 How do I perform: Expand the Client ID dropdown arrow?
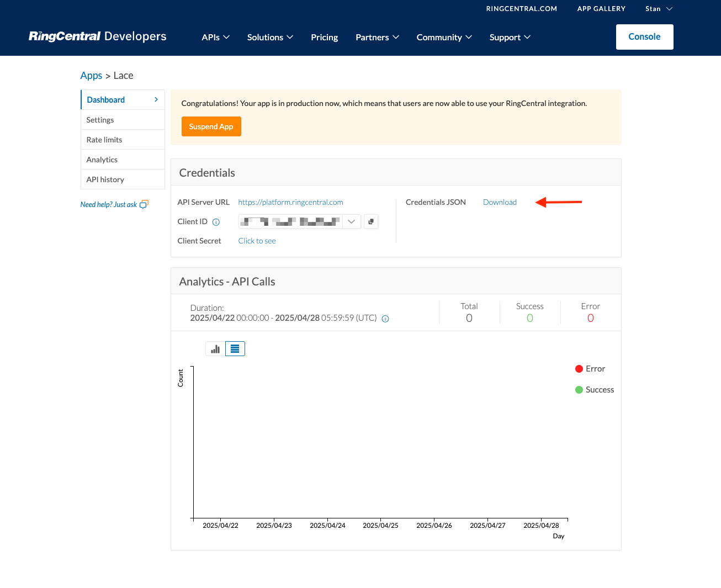pyautogui.click(x=352, y=221)
